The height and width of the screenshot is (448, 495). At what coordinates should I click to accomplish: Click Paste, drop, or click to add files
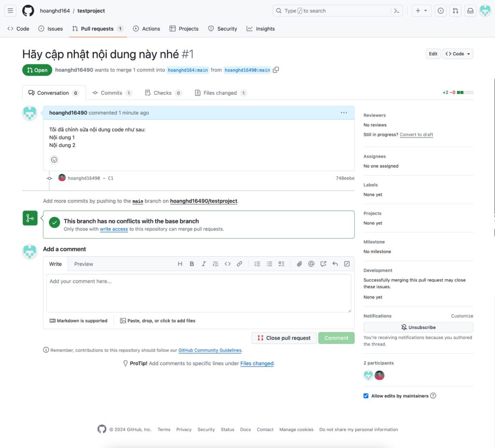tap(158, 321)
